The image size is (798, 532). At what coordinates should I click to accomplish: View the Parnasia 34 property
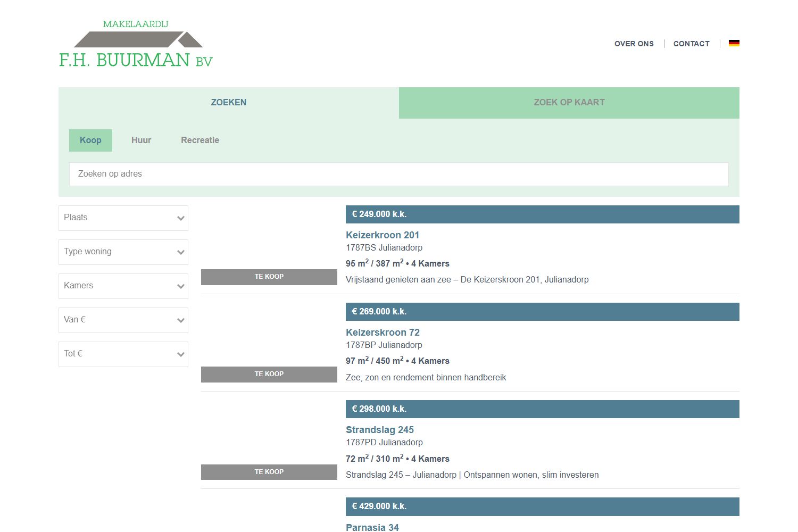[x=372, y=527]
